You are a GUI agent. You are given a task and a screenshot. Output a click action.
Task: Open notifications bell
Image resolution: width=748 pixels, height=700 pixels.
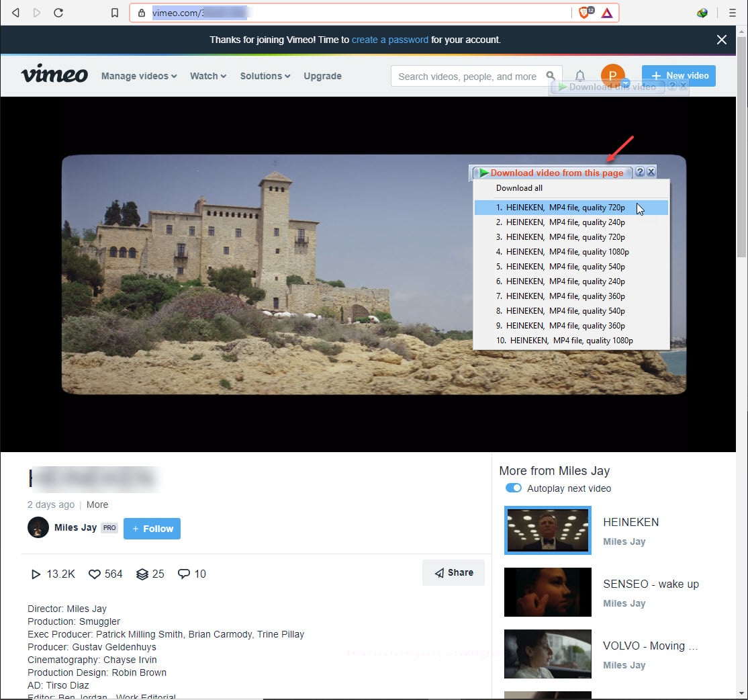click(579, 76)
